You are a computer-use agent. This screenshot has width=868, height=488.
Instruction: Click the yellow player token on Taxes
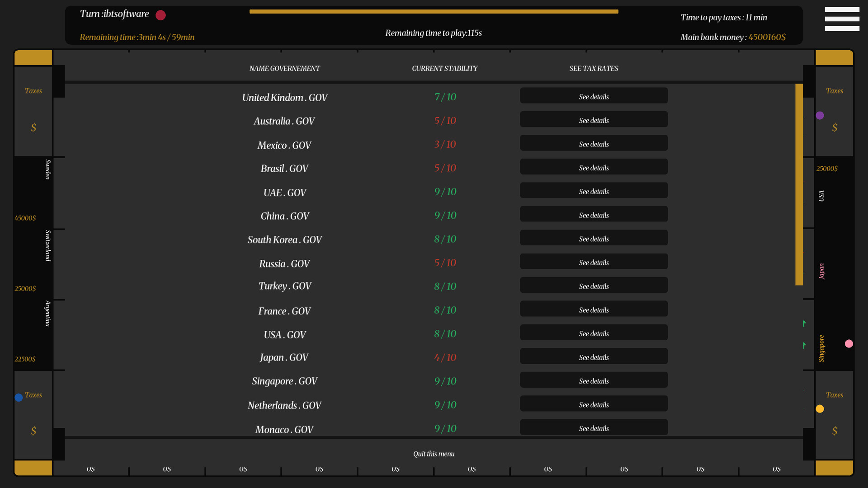(820, 409)
